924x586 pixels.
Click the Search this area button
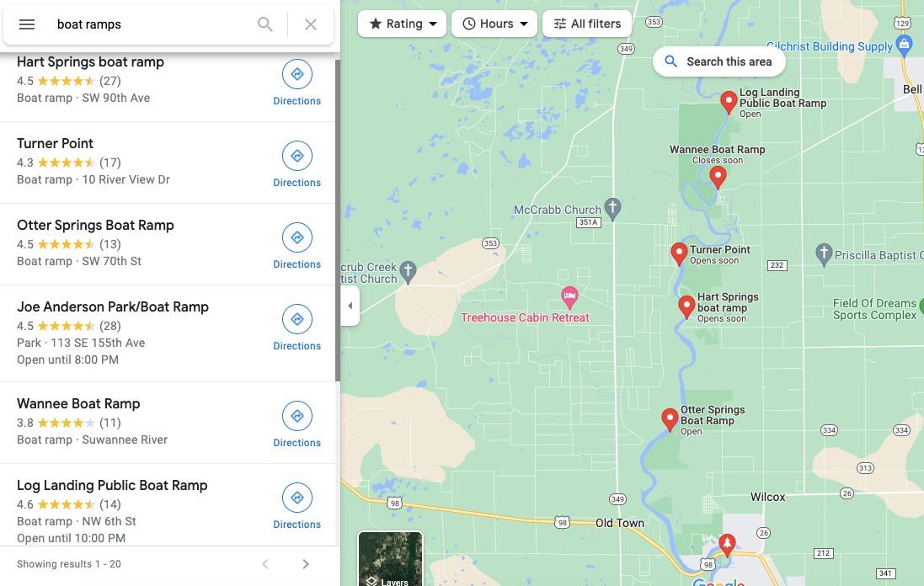tap(719, 61)
